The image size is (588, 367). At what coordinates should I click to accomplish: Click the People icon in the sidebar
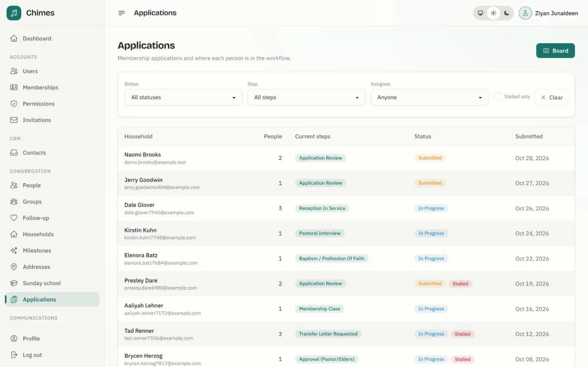tap(14, 185)
